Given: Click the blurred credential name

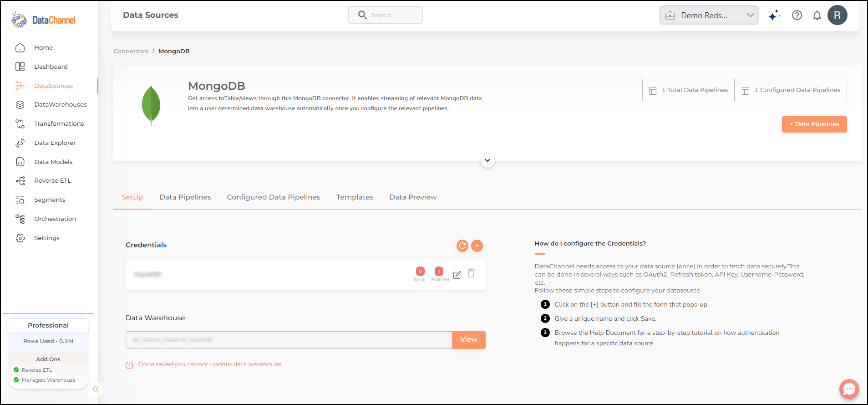Looking at the screenshot, I should pyautogui.click(x=147, y=274).
